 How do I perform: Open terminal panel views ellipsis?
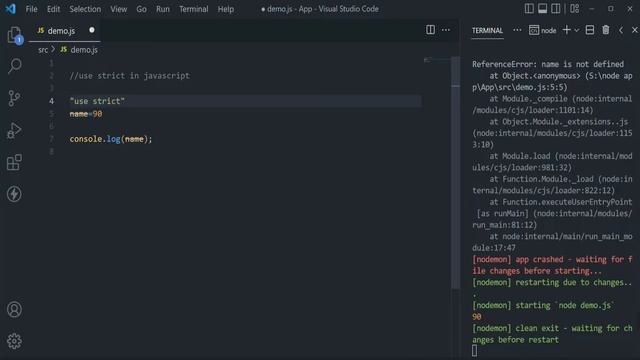click(x=517, y=30)
